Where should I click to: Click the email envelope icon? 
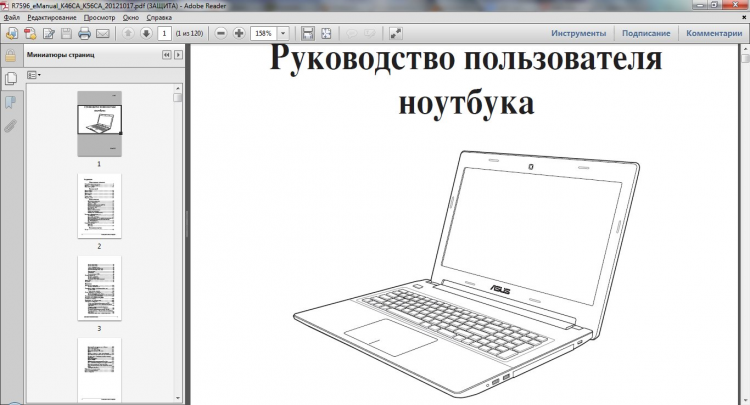tap(102, 33)
